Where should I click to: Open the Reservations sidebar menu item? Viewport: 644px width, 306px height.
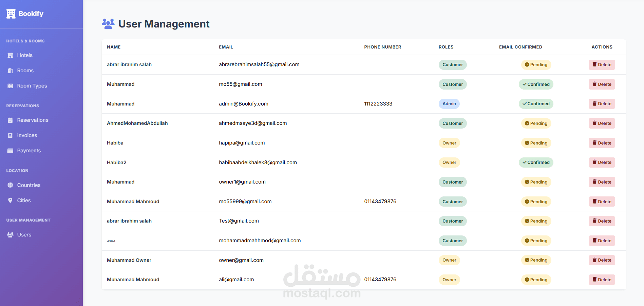tap(33, 120)
